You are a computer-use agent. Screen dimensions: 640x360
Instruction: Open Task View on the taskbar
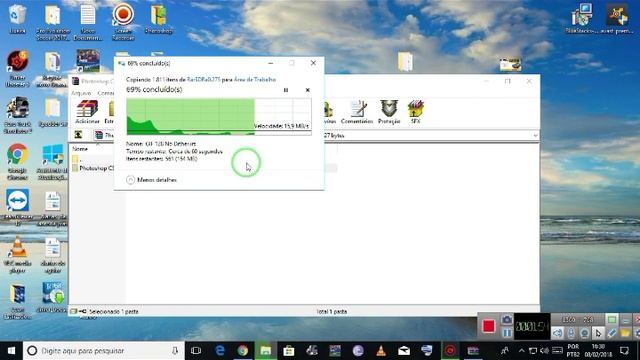pyautogui.click(x=196, y=351)
